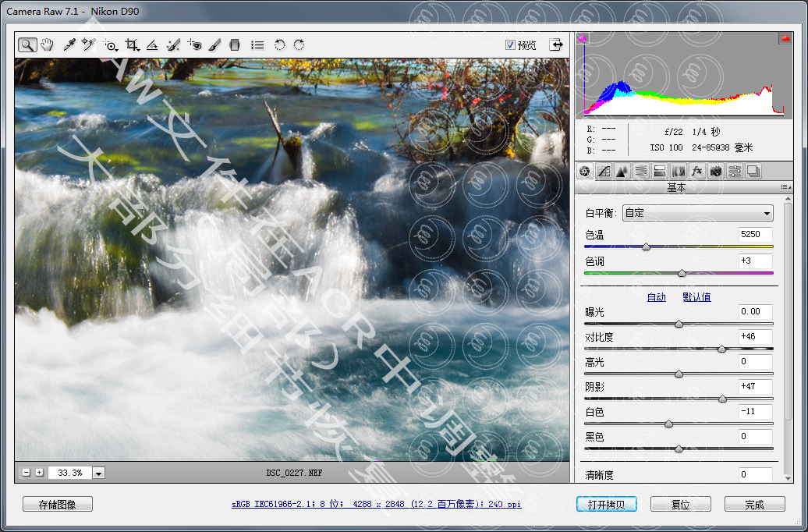
Task: Toggle shadow clipping warning in histogram
Action: coord(583,37)
